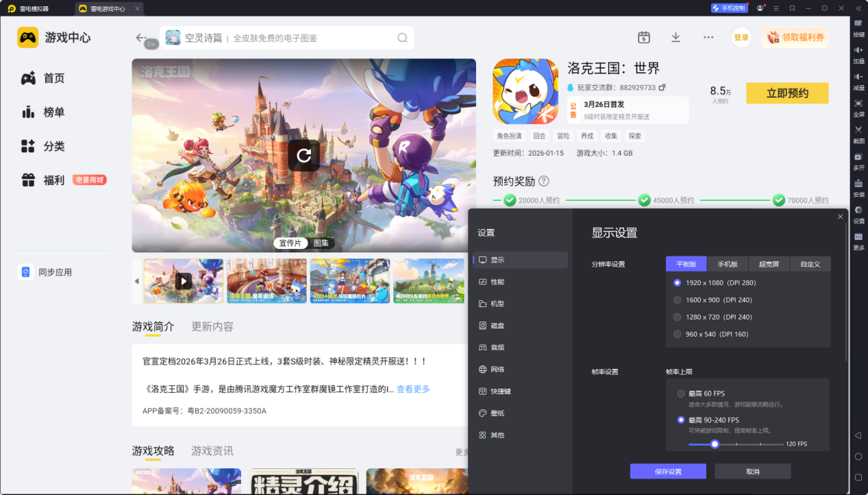The height and width of the screenshot is (495, 868).
Task: Click the search magnifier icon
Action: [x=403, y=38]
